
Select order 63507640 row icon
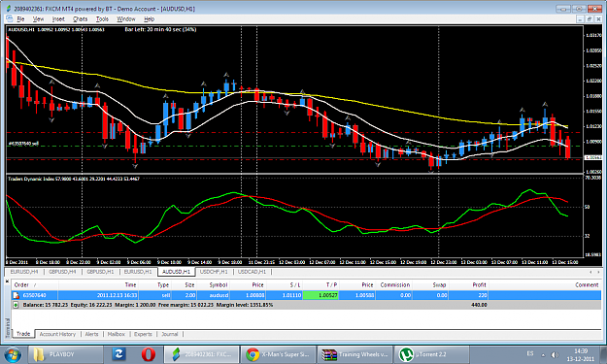16,295
